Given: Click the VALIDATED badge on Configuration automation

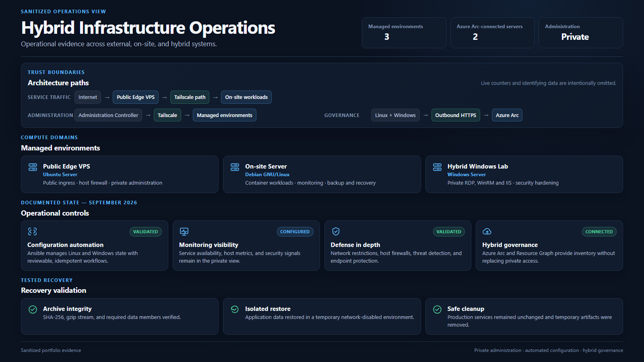Looking at the screenshot, I should (146, 232).
